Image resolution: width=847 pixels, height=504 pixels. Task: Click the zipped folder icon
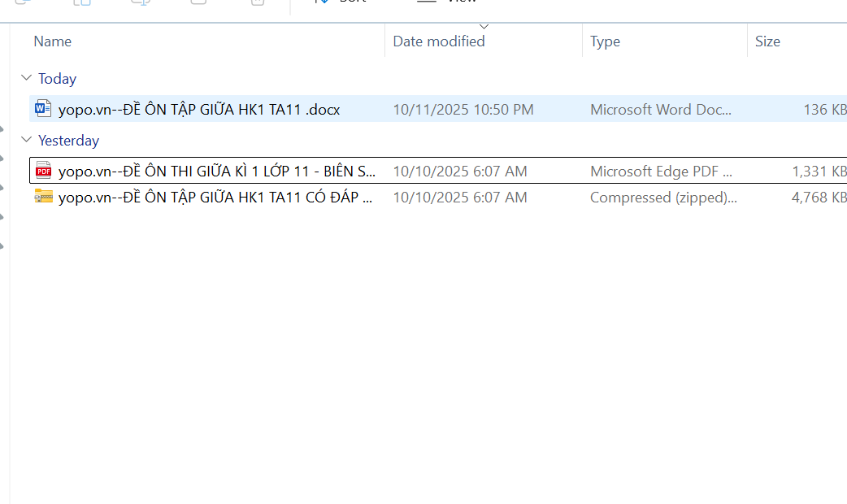pyautogui.click(x=43, y=197)
